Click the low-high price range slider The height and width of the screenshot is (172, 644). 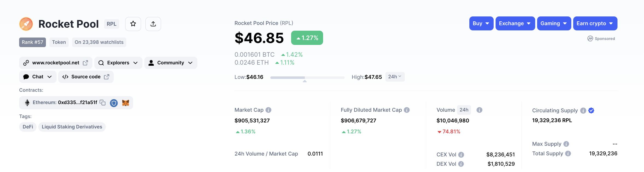(307, 78)
